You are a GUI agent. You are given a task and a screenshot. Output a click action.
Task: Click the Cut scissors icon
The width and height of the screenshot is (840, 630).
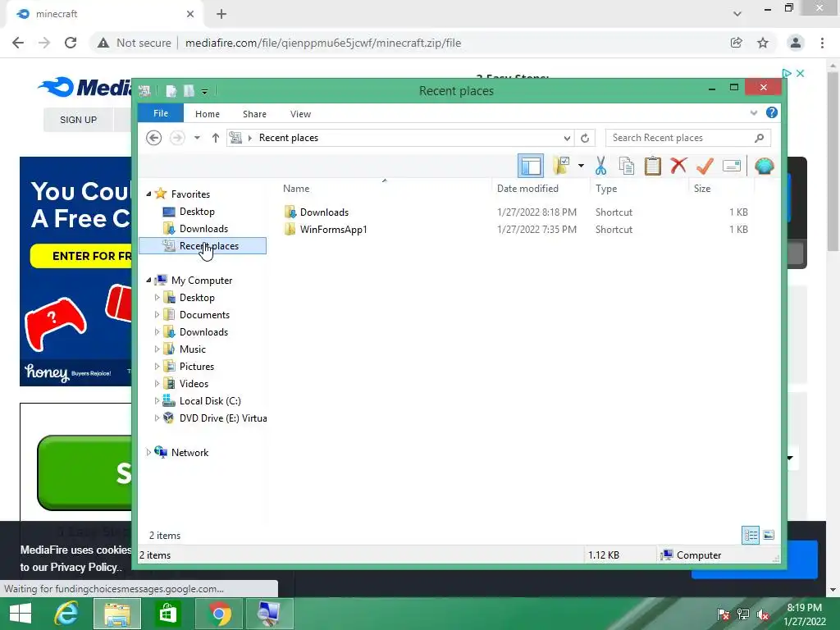(x=600, y=166)
